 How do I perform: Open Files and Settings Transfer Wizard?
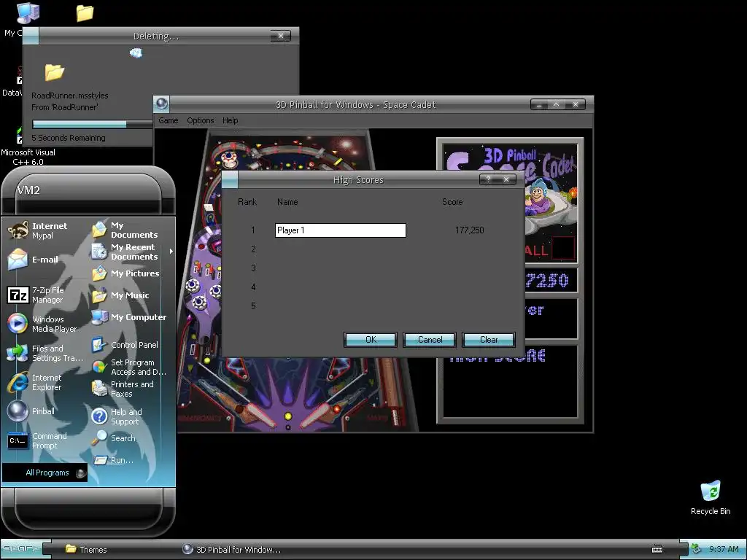click(x=45, y=354)
